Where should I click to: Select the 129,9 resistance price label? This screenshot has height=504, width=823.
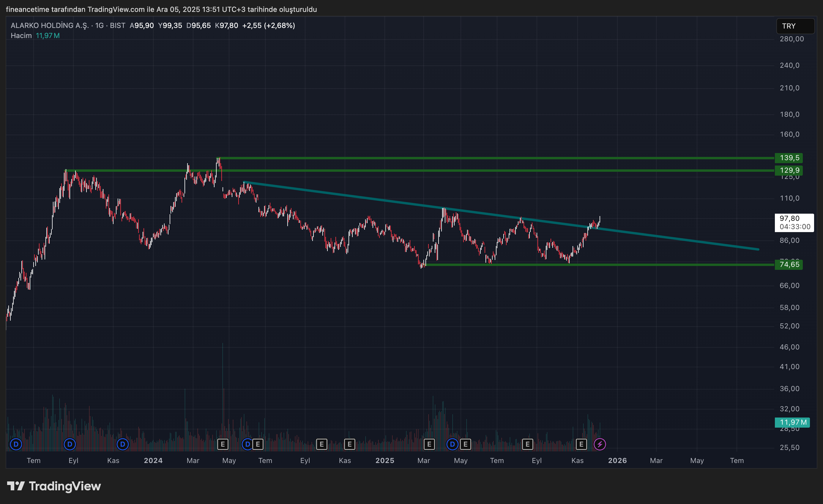789,170
